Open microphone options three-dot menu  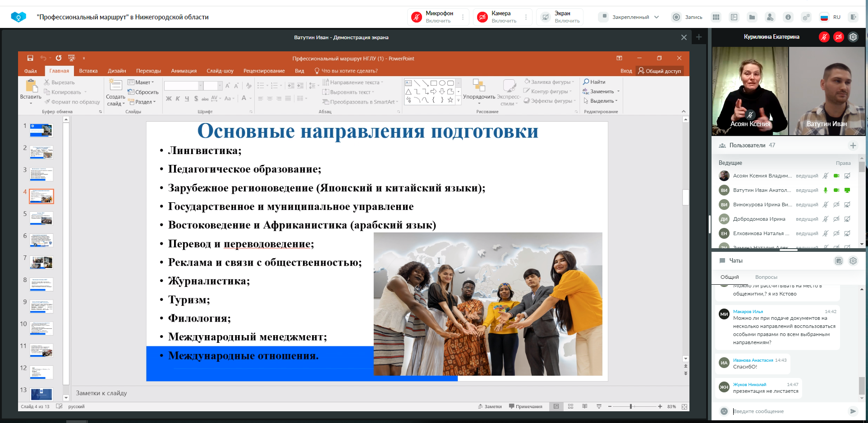point(463,17)
